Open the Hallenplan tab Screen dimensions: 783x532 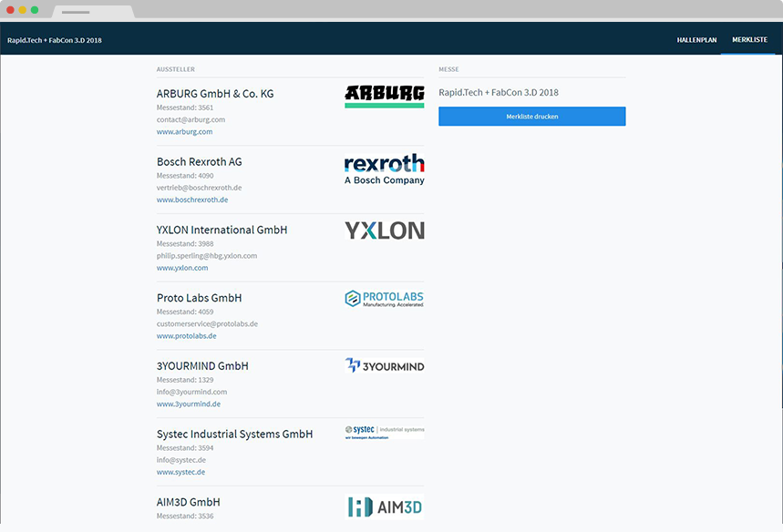coord(696,40)
